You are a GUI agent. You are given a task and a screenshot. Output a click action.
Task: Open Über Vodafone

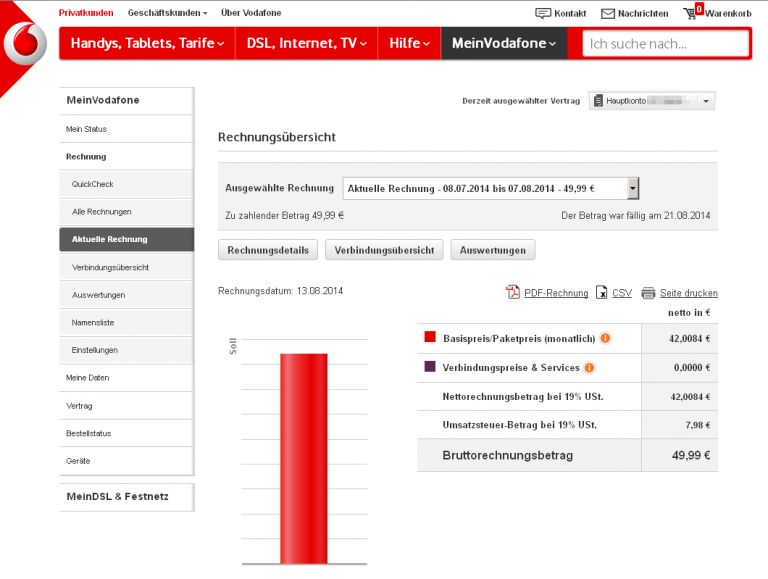[251, 13]
